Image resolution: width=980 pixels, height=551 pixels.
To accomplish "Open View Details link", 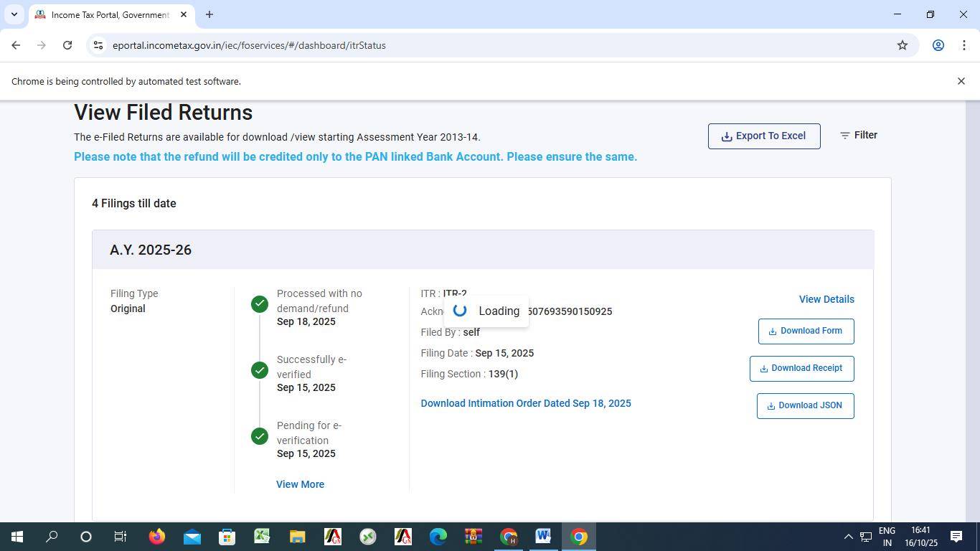I will point(826,299).
